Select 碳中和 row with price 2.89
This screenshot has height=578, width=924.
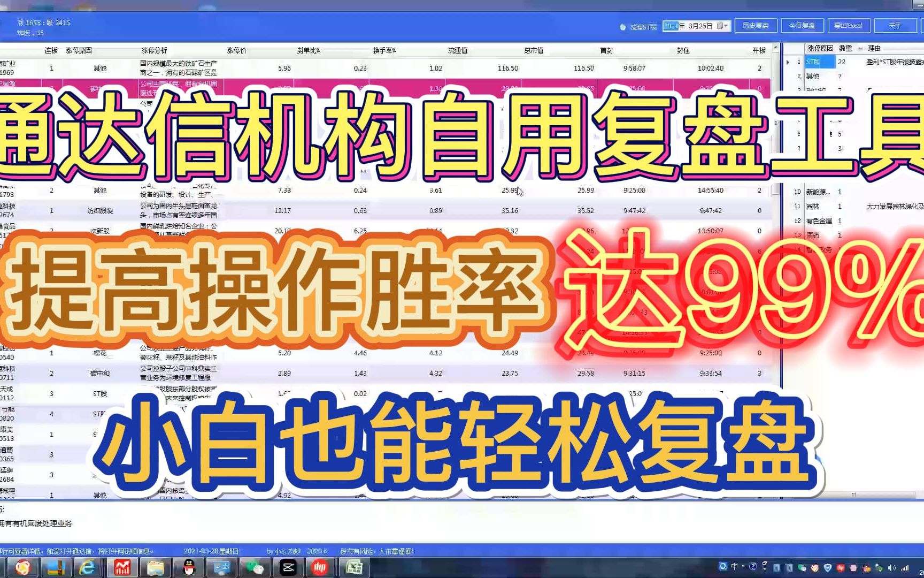point(385,373)
